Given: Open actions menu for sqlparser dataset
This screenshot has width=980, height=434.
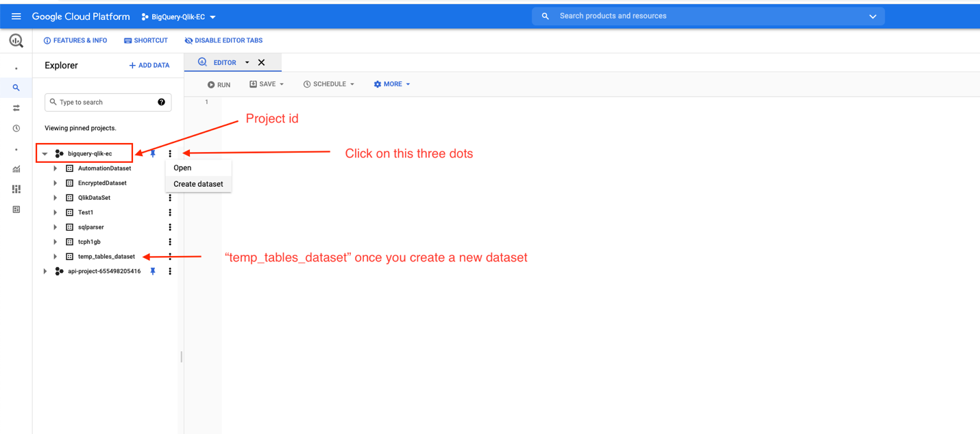Looking at the screenshot, I should click(x=170, y=227).
